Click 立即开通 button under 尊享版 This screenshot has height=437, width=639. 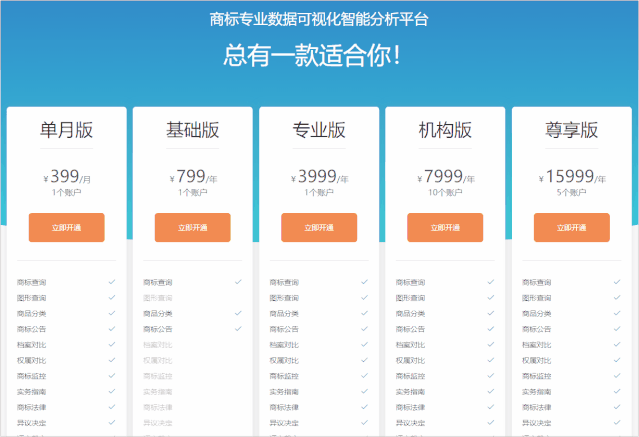(572, 227)
